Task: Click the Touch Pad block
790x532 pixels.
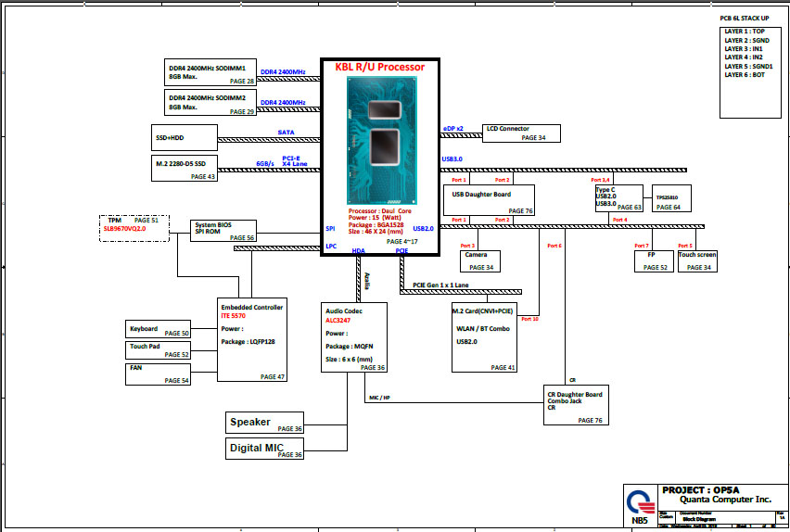Action: [x=158, y=349]
